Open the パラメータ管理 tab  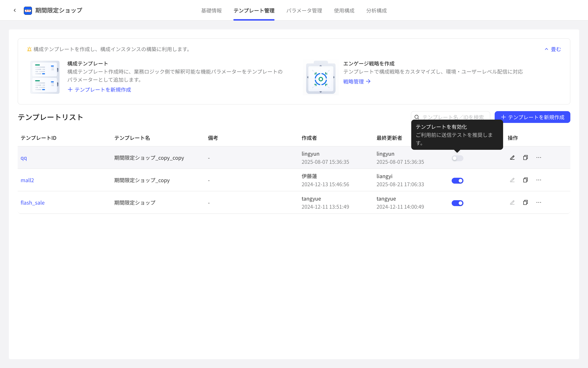pos(304,10)
